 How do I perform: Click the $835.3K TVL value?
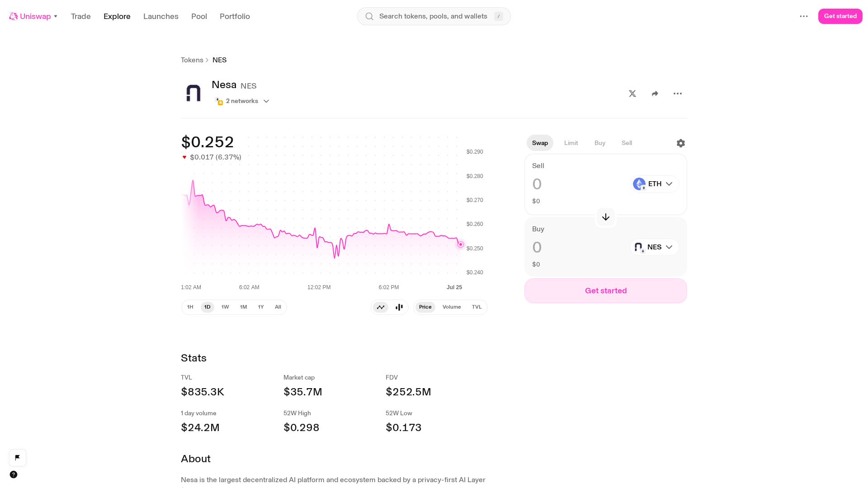[x=203, y=392]
